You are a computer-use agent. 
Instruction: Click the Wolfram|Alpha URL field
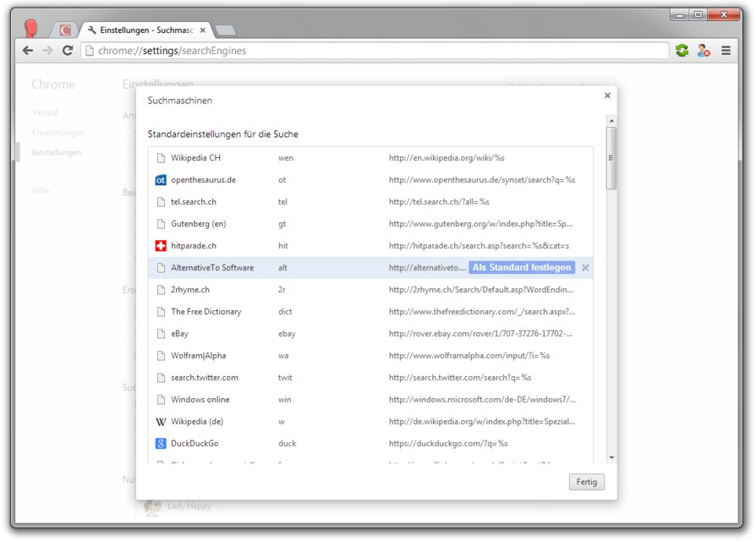click(469, 356)
